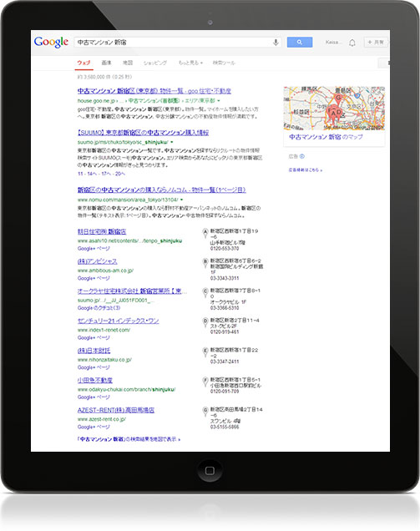Click 検索結果を地図で表示 link at bottom
This screenshot has width=420, height=531.
[x=129, y=439]
